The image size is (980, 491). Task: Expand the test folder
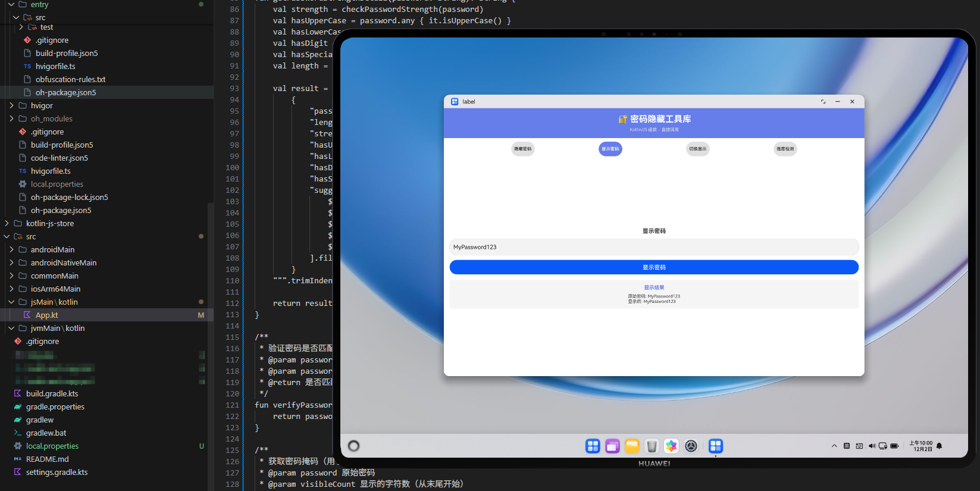tap(21, 27)
